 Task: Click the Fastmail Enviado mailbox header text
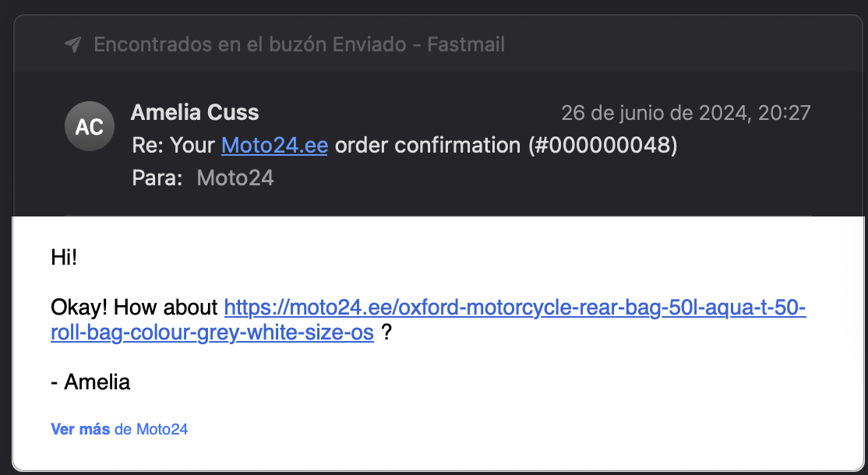(299, 45)
